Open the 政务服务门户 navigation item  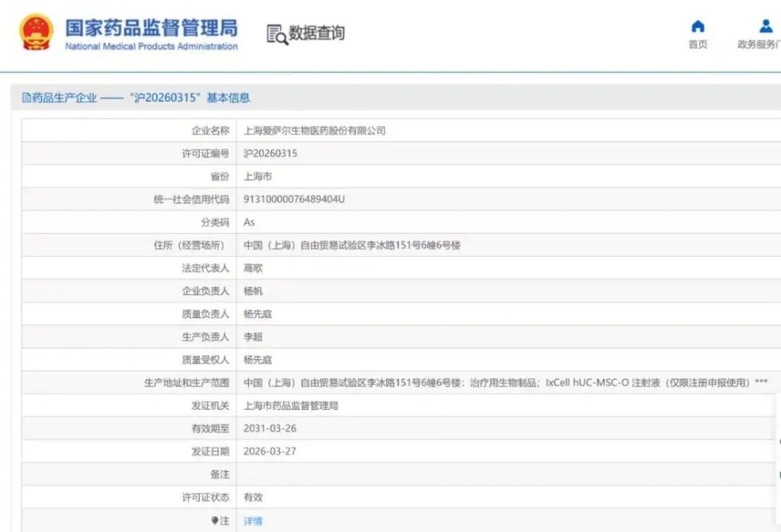(758, 45)
